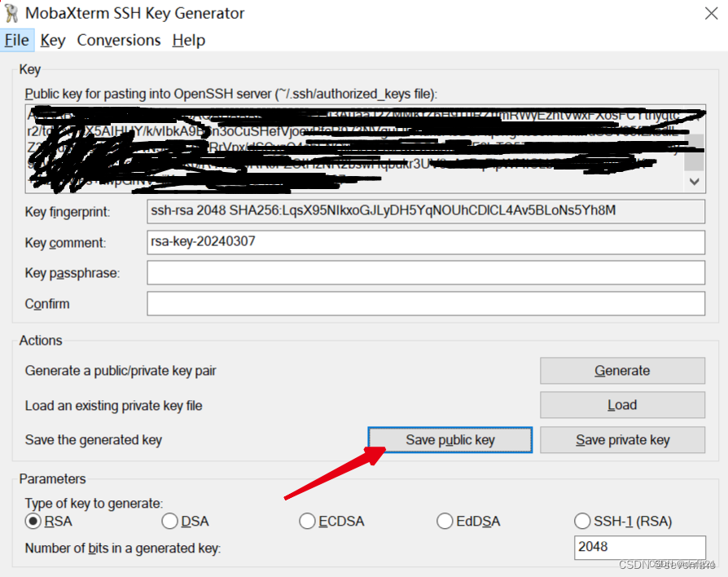Click the public key scrollbar thumb
728x577 pixels.
tap(695, 152)
